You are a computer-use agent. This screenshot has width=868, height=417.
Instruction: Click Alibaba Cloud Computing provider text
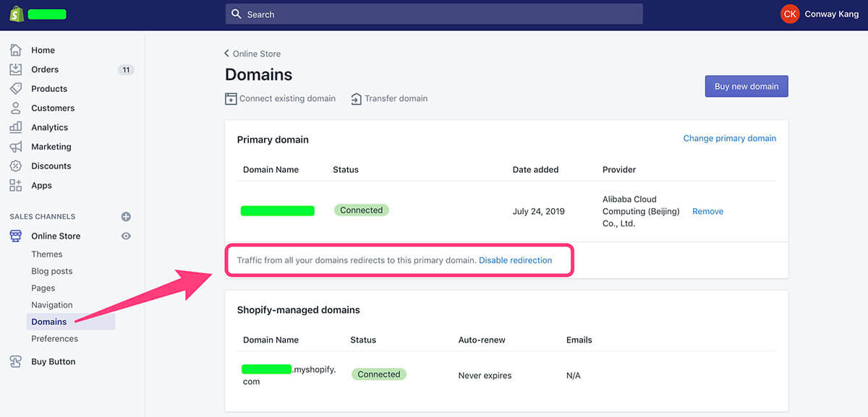click(641, 211)
